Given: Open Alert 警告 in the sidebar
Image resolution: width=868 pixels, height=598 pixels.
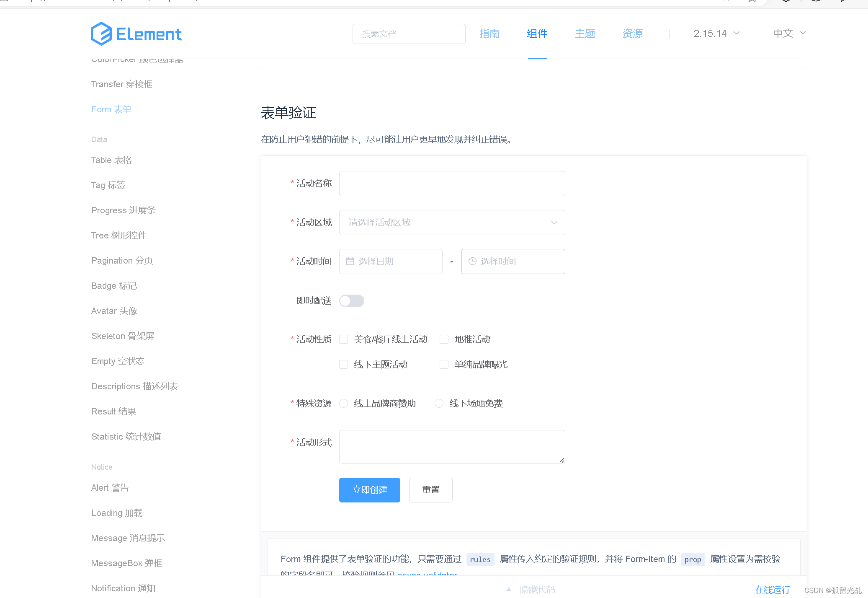Looking at the screenshot, I should (110, 488).
